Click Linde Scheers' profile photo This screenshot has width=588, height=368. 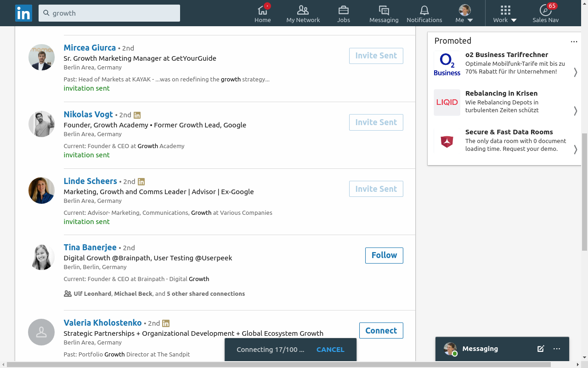click(x=41, y=190)
